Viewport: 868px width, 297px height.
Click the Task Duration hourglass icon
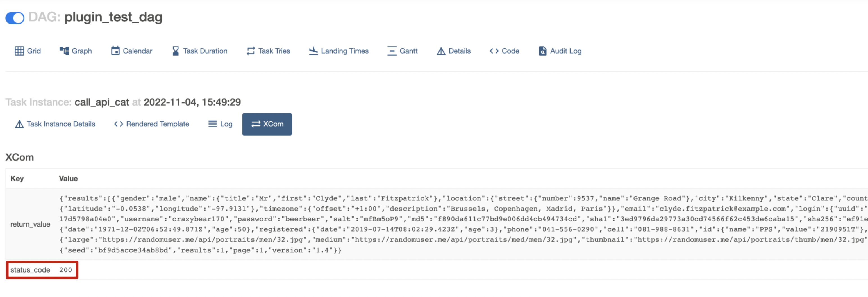tap(175, 51)
